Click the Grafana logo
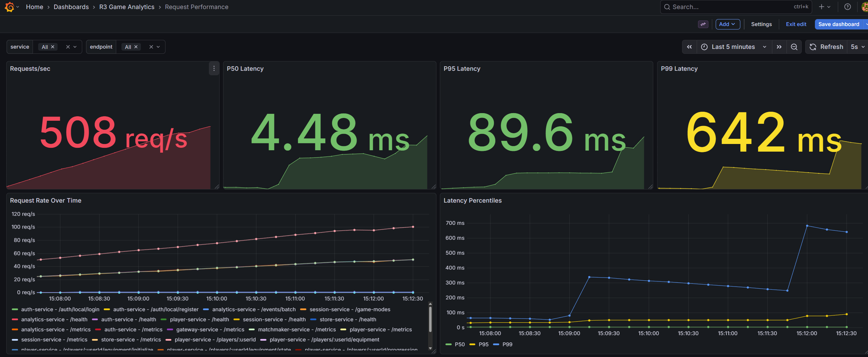The image size is (868, 357). click(9, 7)
